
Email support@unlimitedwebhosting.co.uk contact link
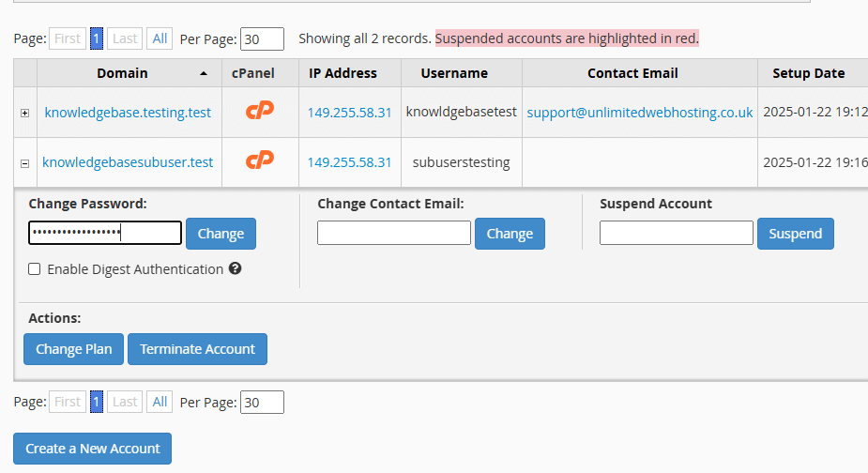click(x=639, y=113)
